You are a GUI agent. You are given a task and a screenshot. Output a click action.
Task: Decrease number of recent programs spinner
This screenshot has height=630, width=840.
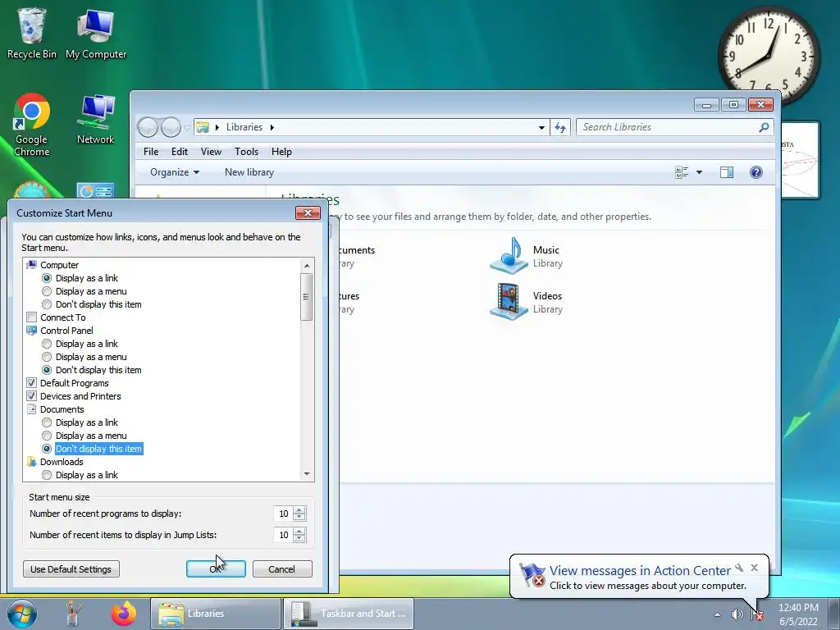coord(299,517)
